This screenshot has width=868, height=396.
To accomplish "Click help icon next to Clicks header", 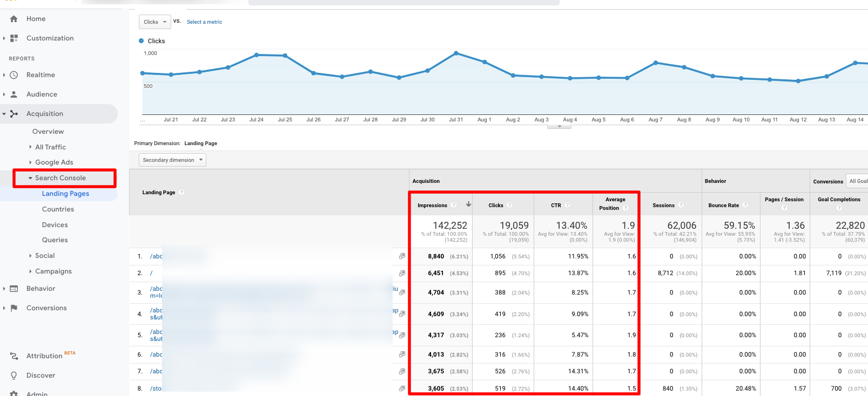I will click(x=509, y=205).
